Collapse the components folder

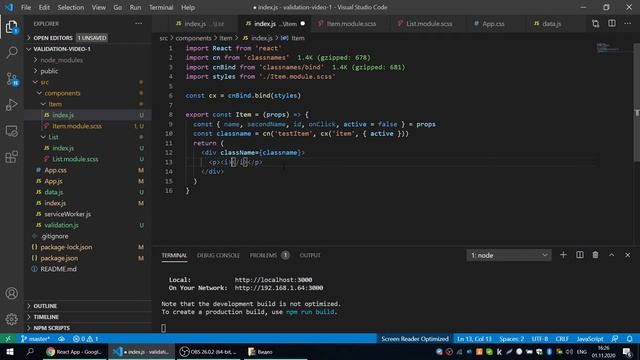(88, 93)
